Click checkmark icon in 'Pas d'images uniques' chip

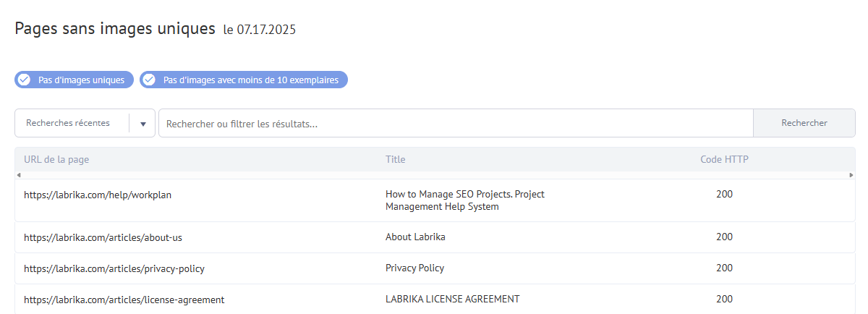[24, 80]
